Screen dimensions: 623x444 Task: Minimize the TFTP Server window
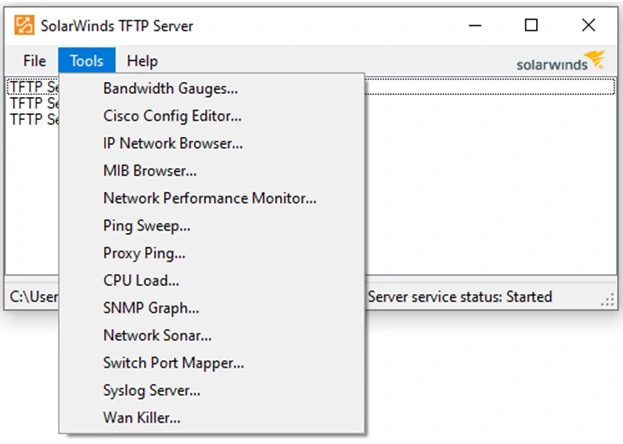pyautogui.click(x=475, y=25)
